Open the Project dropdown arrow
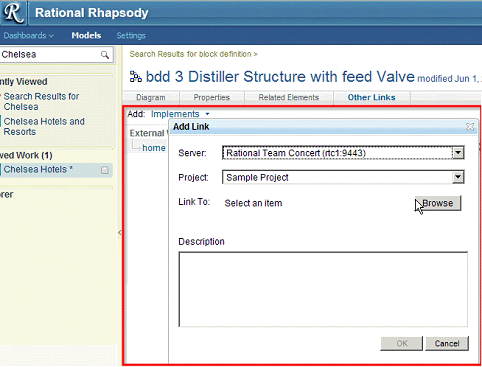 click(458, 177)
